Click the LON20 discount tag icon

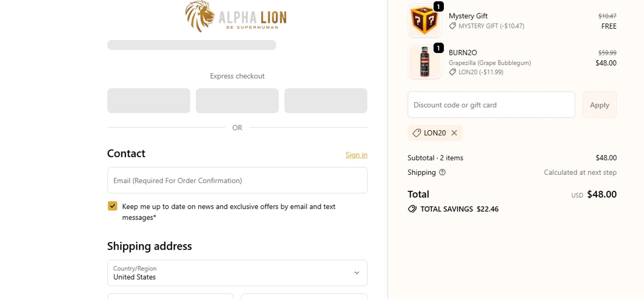click(416, 133)
